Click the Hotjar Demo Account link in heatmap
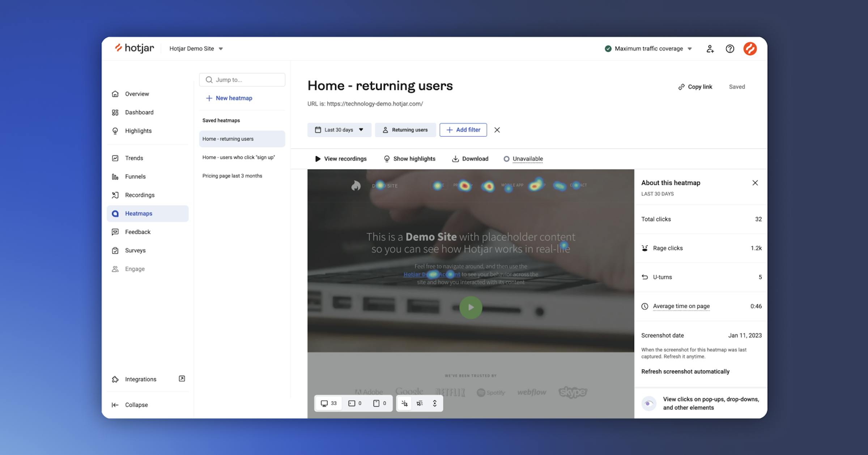The height and width of the screenshot is (455, 868). pos(432,274)
